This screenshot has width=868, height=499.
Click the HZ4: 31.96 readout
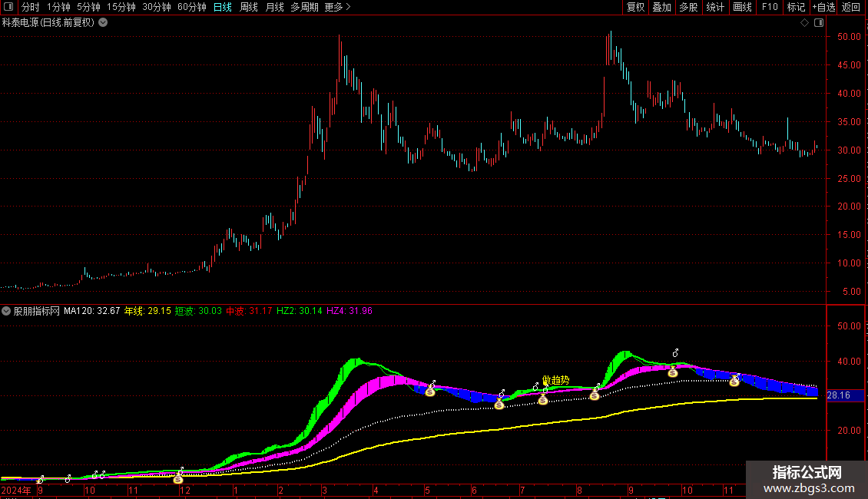click(x=350, y=311)
